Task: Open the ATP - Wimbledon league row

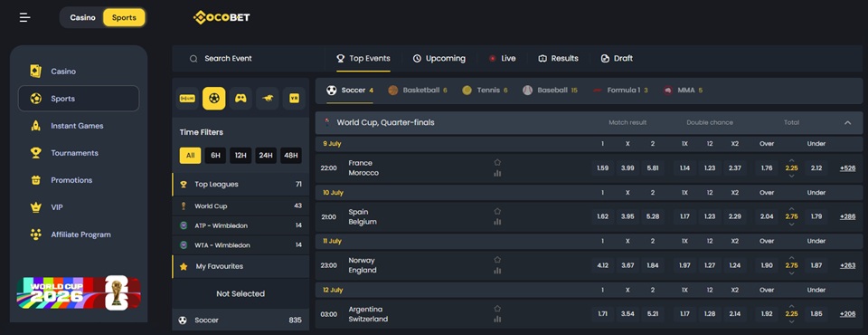Action: coord(241,225)
